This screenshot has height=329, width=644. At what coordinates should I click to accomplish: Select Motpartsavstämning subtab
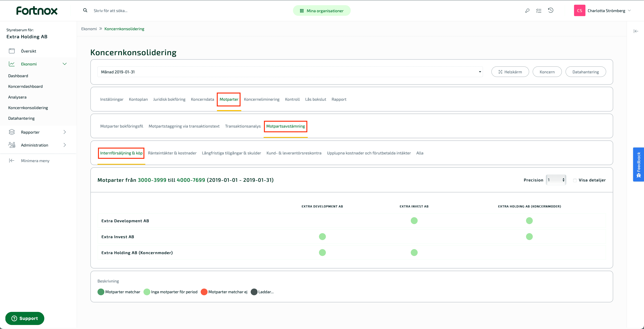click(x=285, y=126)
